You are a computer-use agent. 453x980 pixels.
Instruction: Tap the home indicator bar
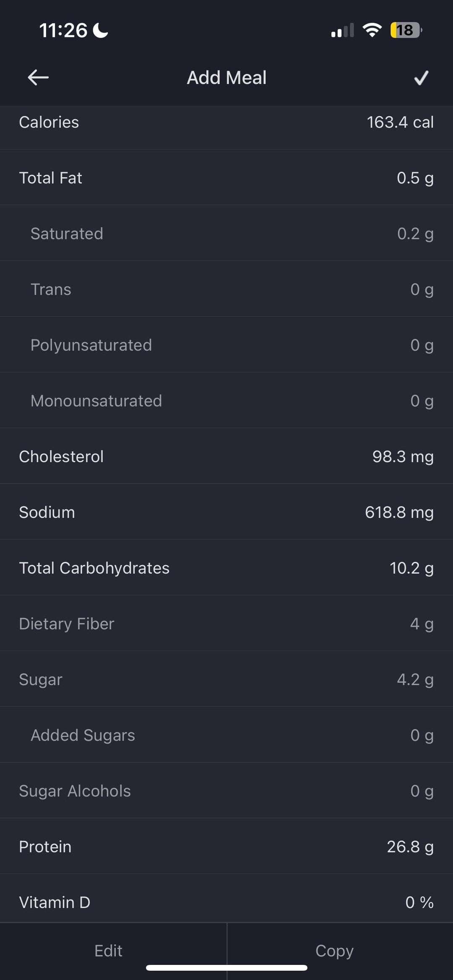(x=226, y=967)
